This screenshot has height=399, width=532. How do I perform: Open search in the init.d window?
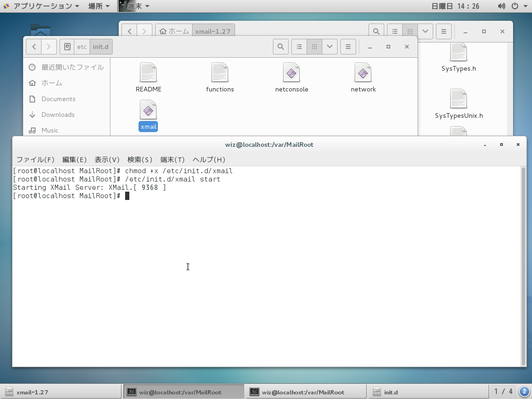(x=281, y=47)
